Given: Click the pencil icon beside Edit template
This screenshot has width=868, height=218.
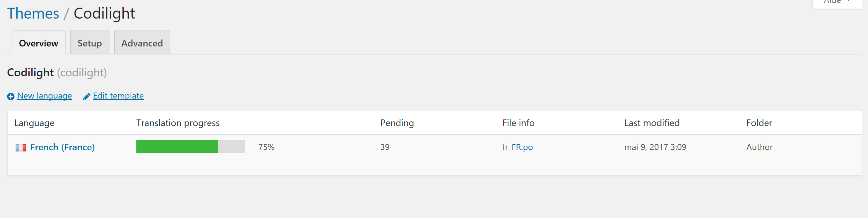Looking at the screenshot, I should coord(86,97).
